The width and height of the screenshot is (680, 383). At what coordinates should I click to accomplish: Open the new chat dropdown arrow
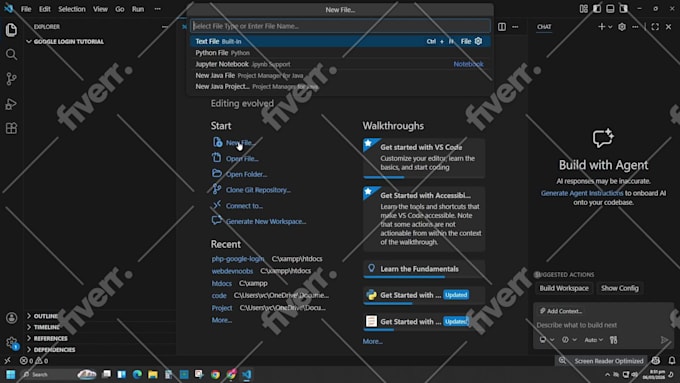coord(610,26)
